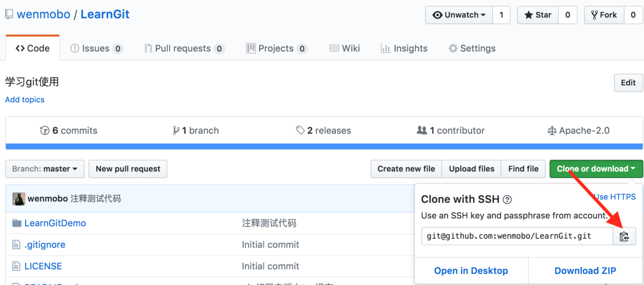Click the file icon next to .gitignore

pos(16,244)
